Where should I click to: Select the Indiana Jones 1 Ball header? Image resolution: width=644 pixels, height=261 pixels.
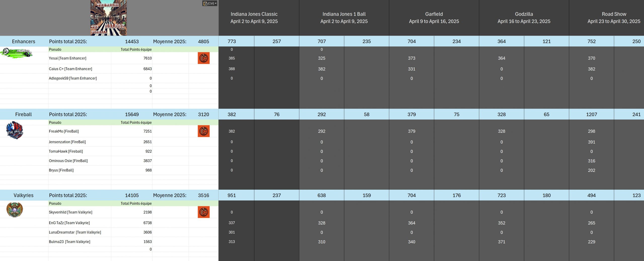click(x=344, y=18)
